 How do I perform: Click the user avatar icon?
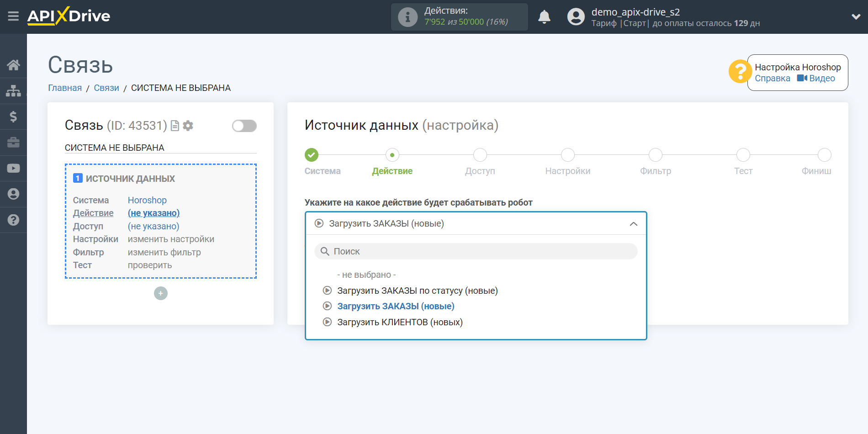pos(576,17)
